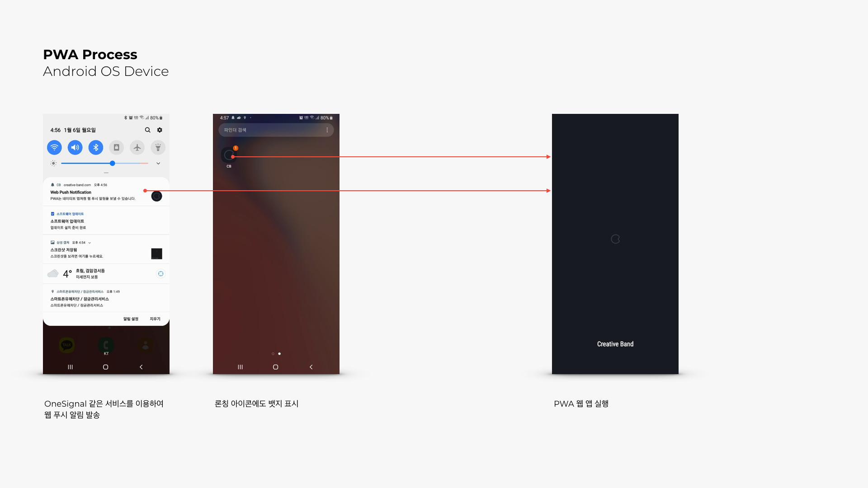Image resolution: width=868 pixels, height=488 pixels.
Task: Select the Bluetooth toggle icon
Action: (x=95, y=147)
